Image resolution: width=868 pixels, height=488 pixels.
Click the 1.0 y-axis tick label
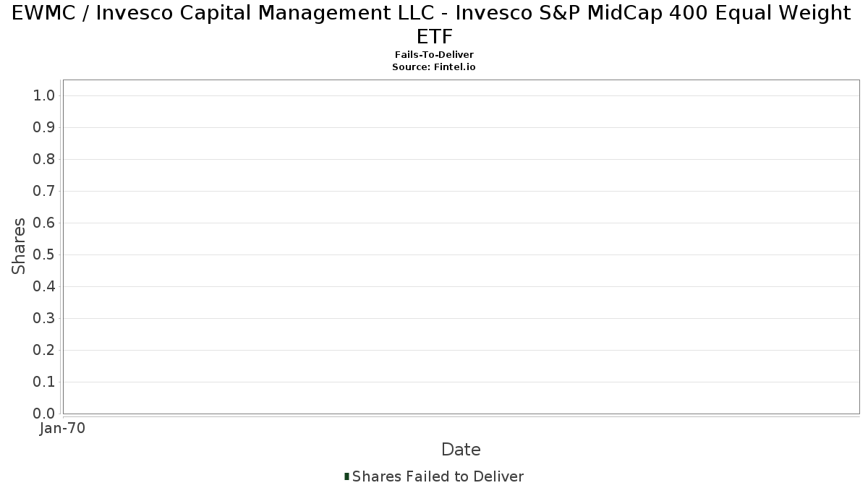44,95
